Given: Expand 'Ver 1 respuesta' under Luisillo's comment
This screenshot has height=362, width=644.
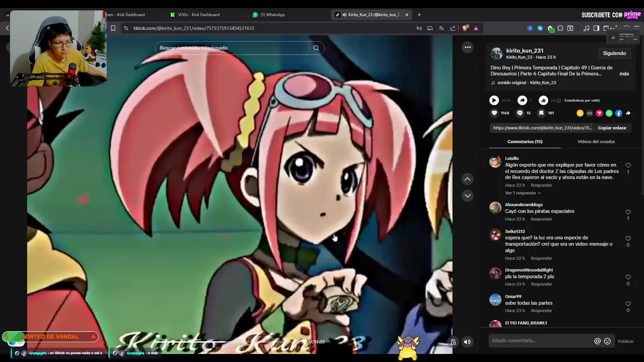Looking at the screenshot, I should click(523, 193).
